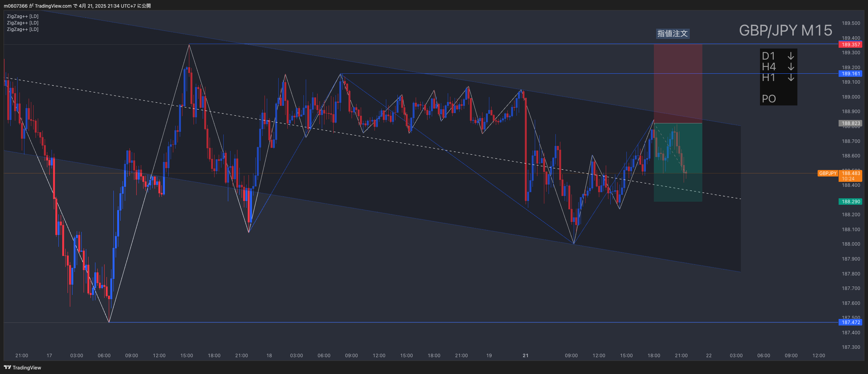
Task: Click the down arrow next to H4
Action: tap(791, 67)
